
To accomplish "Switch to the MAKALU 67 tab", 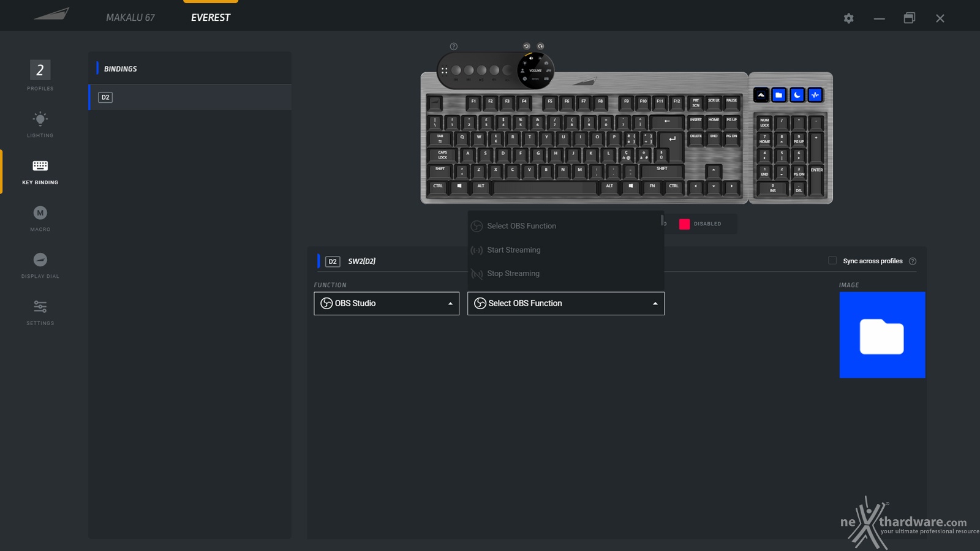I will [x=130, y=18].
